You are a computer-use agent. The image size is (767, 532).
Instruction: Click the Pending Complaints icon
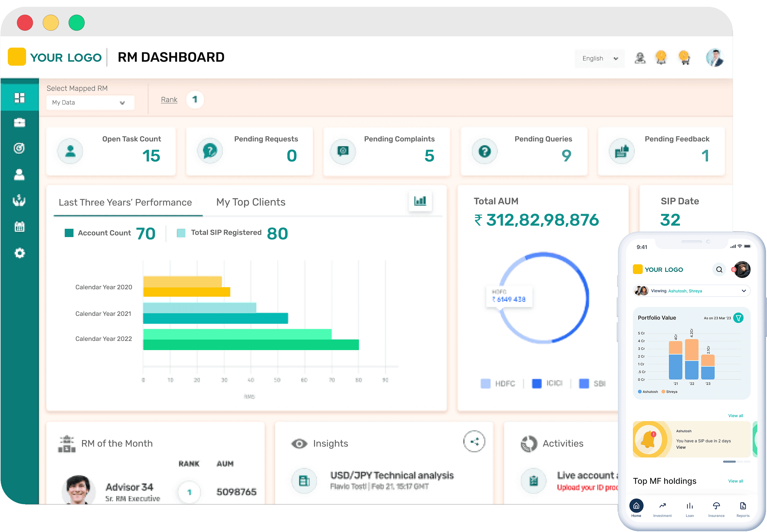pyautogui.click(x=344, y=149)
